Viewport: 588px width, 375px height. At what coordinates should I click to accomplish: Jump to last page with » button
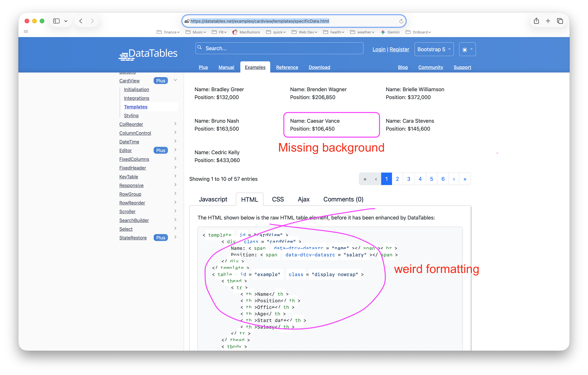(465, 179)
